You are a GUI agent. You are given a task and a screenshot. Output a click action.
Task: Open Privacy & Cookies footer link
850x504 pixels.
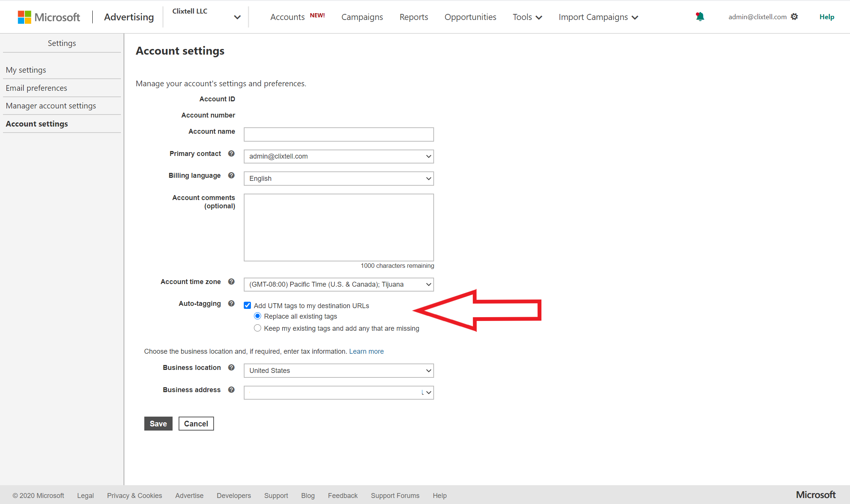tap(135, 495)
